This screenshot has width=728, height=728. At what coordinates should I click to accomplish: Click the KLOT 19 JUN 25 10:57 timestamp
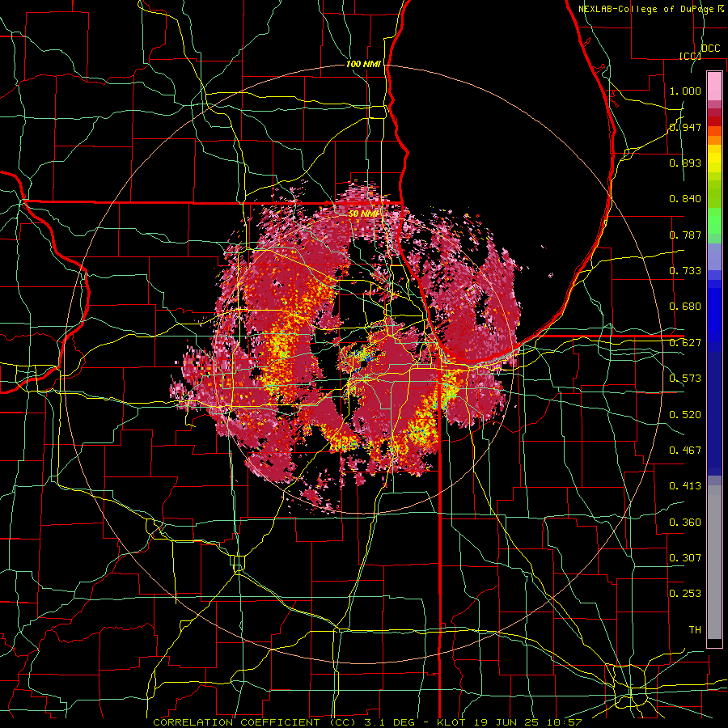click(x=510, y=722)
